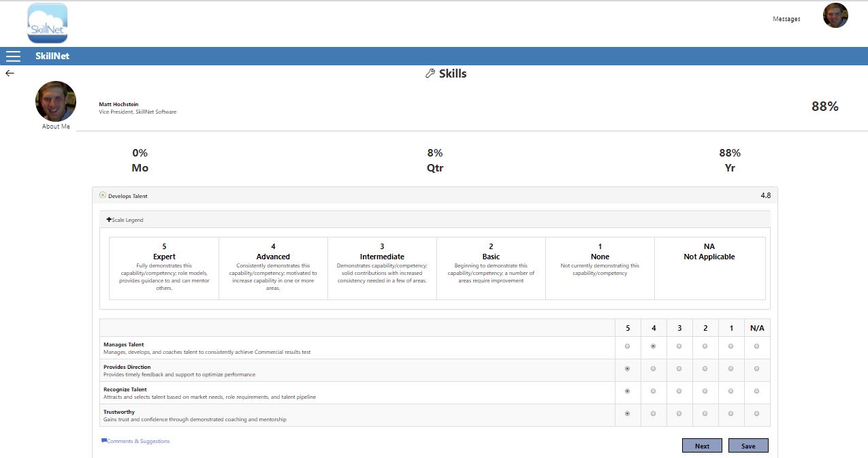The height and width of the screenshot is (458, 868).
Task: Click the wrench icon next to Skills heading
Action: click(429, 73)
